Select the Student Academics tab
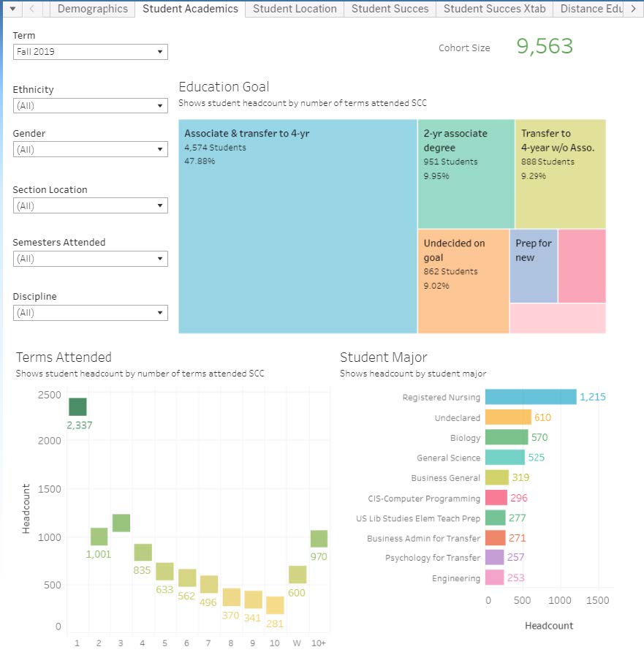 (190, 9)
